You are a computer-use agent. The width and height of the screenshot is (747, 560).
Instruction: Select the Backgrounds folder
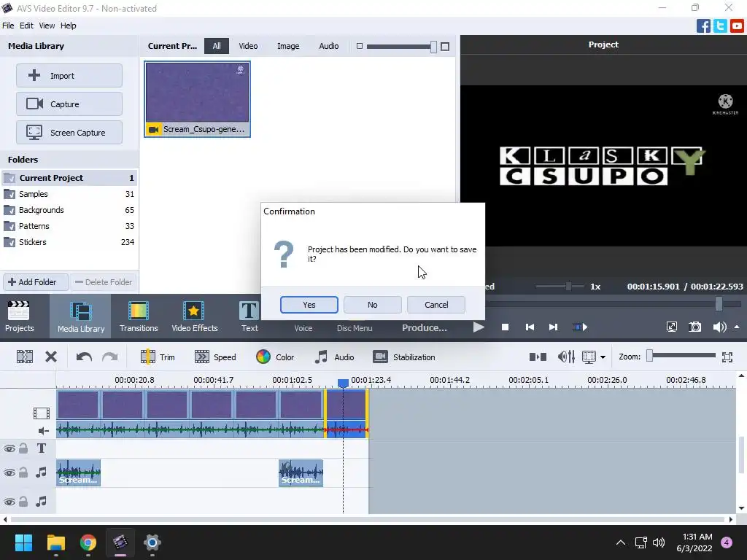(x=69, y=210)
